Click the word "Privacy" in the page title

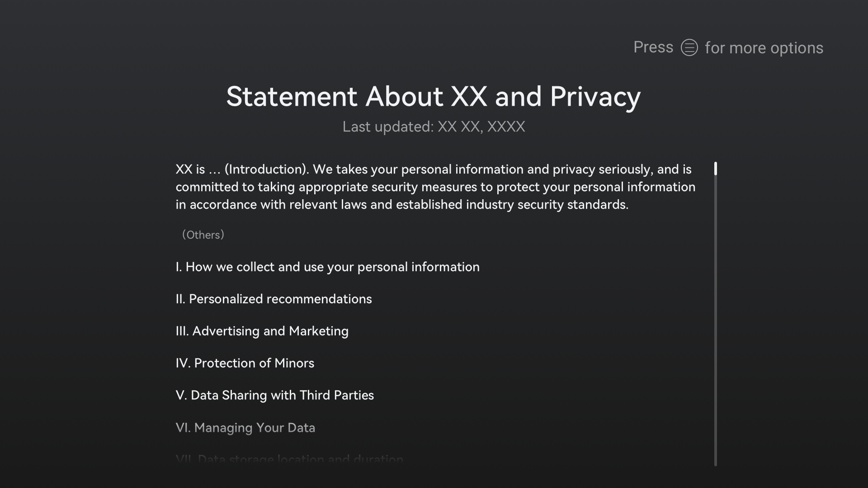[595, 97]
